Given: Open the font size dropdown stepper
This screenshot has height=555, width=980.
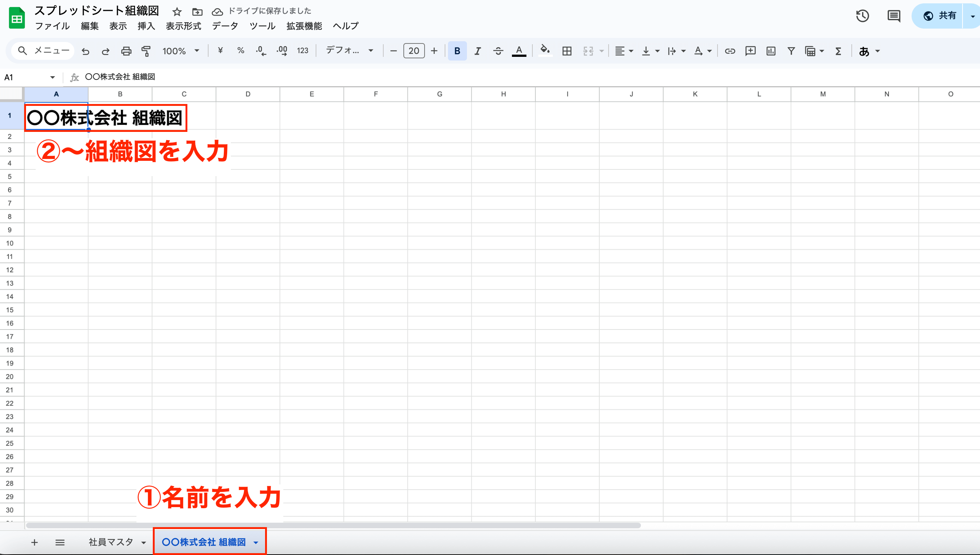Looking at the screenshot, I should [x=414, y=51].
